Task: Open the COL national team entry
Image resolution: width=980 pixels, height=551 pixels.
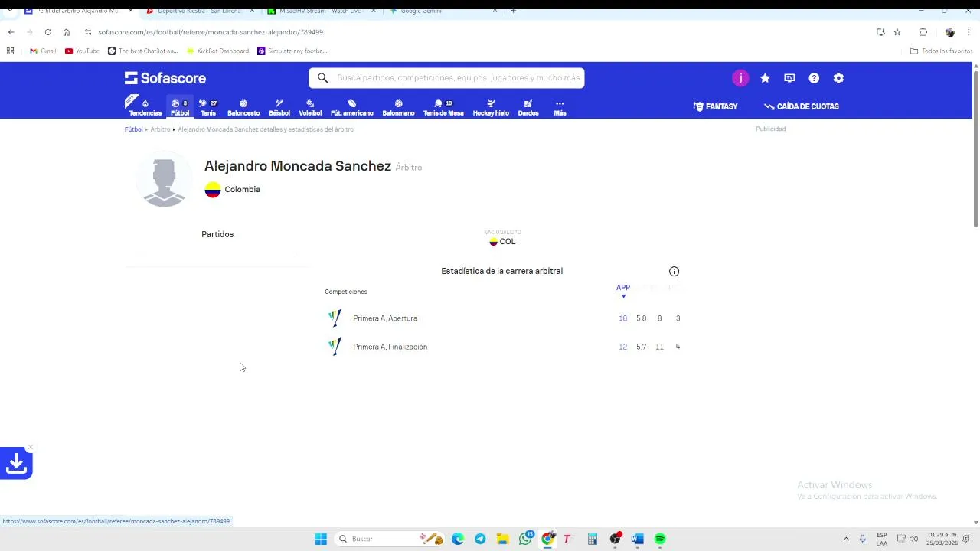Action: coord(502,241)
